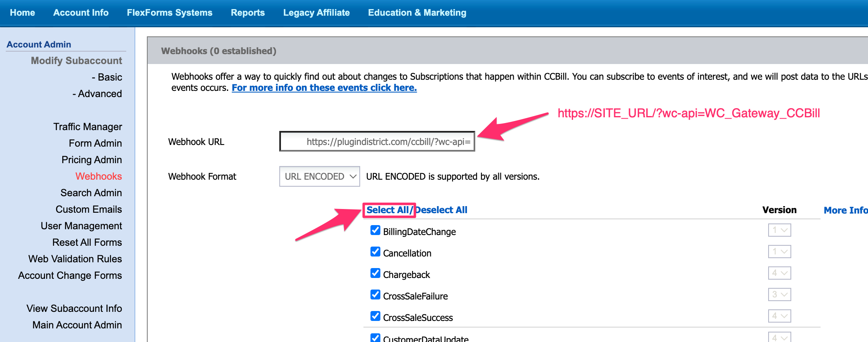This screenshot has width=868, height=342.
Task: Go to Main Account Admin
Action: coord(77,325)
